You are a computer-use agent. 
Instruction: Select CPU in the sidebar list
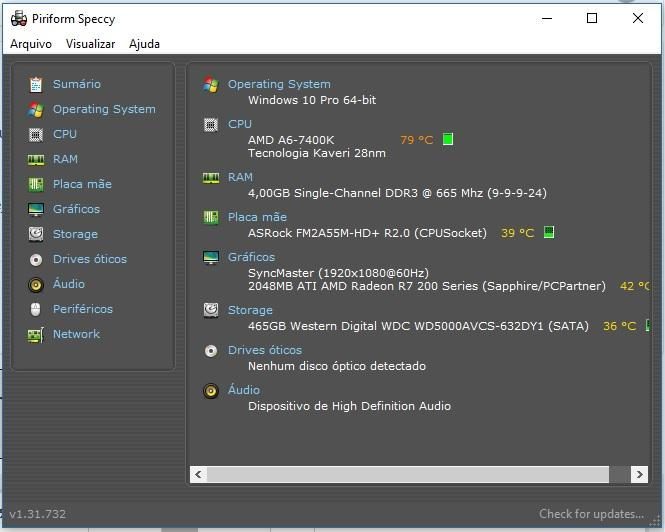point(65,134)
